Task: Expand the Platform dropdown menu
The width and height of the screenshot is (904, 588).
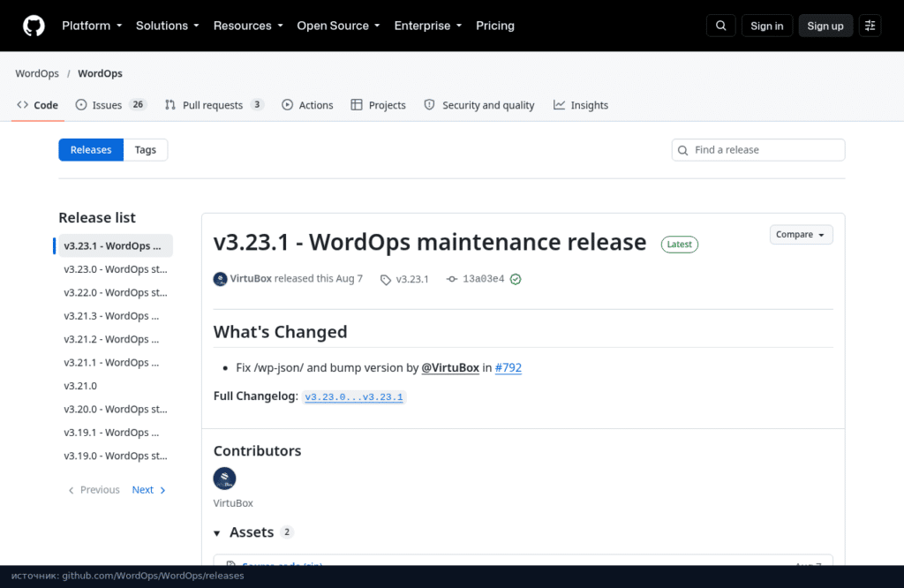Action: [x=92, y=26]
